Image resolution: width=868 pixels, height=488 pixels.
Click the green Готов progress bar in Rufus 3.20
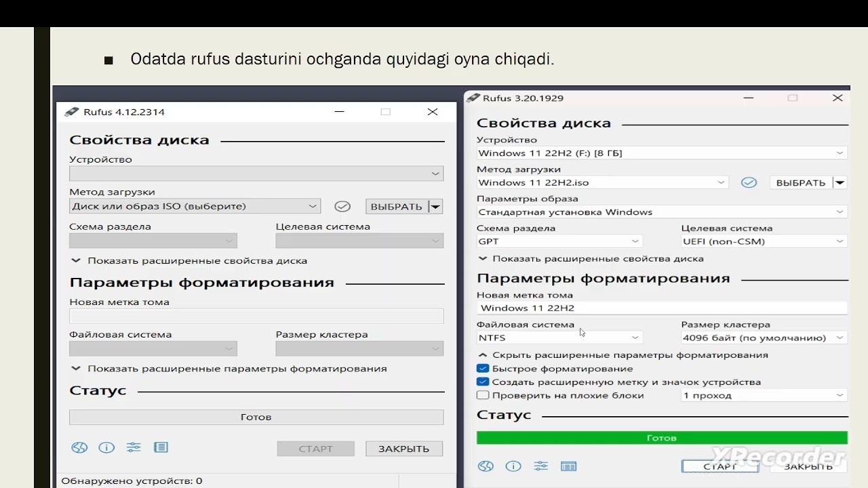(662, 438)
